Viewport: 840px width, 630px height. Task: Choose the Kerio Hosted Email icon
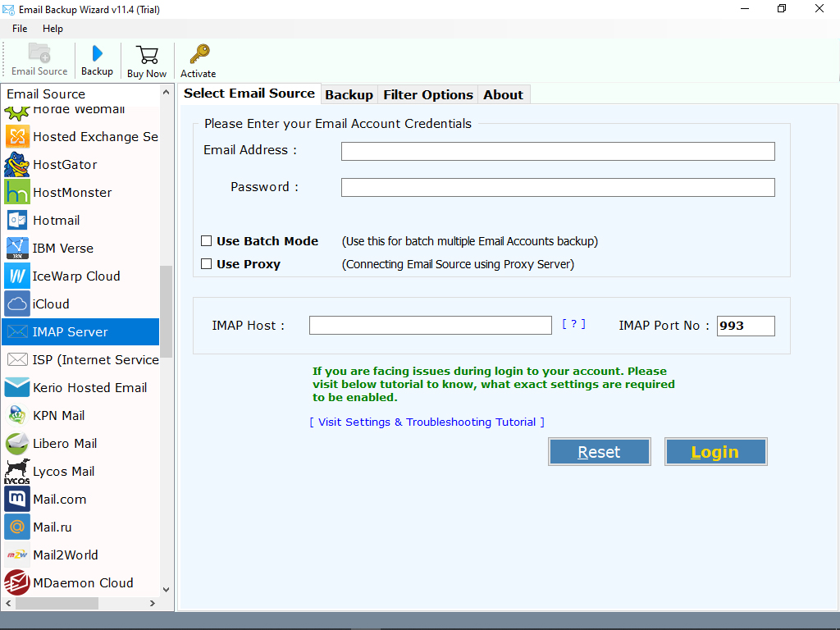pos(17,387)
